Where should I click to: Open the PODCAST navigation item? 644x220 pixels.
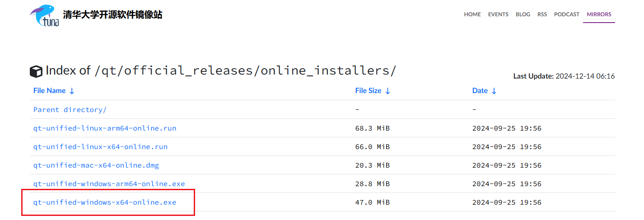click(x=567, y=14)
